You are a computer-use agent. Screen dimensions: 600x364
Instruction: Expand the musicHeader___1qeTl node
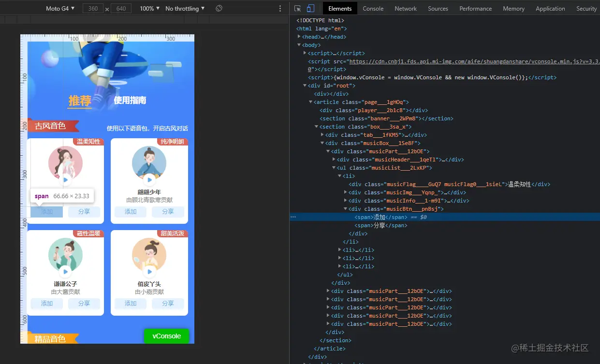click(x=334, y=160)
